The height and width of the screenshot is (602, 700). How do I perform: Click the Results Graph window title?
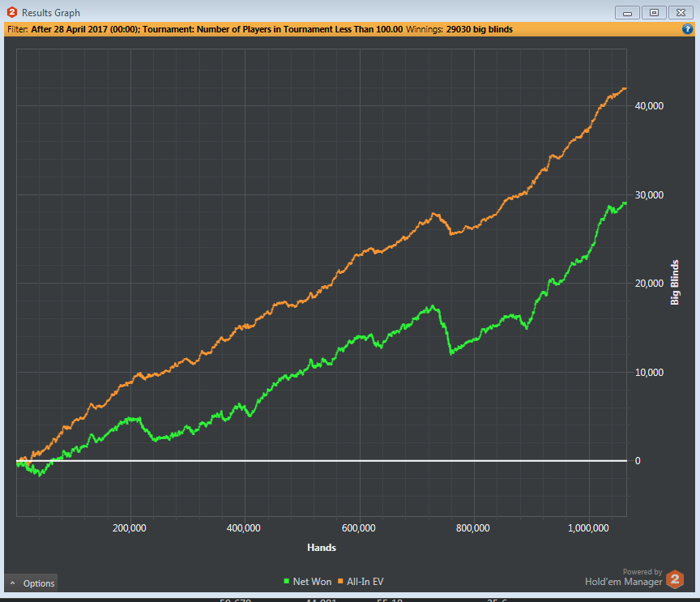51,13
